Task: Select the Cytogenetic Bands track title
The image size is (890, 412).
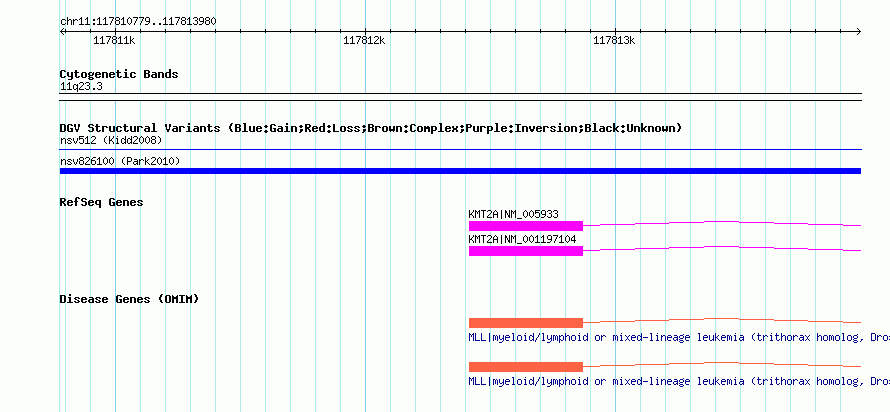Action: (x=119, y=74)
